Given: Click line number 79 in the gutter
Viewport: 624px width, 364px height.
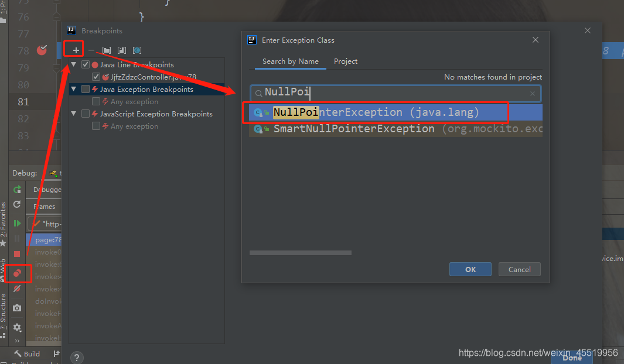Looking at the screenshot, I should tap(23, 68).
